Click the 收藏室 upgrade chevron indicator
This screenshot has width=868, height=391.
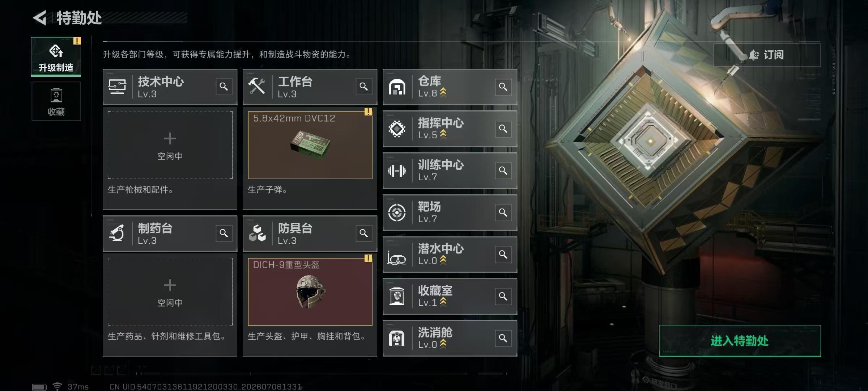(443, 302)
